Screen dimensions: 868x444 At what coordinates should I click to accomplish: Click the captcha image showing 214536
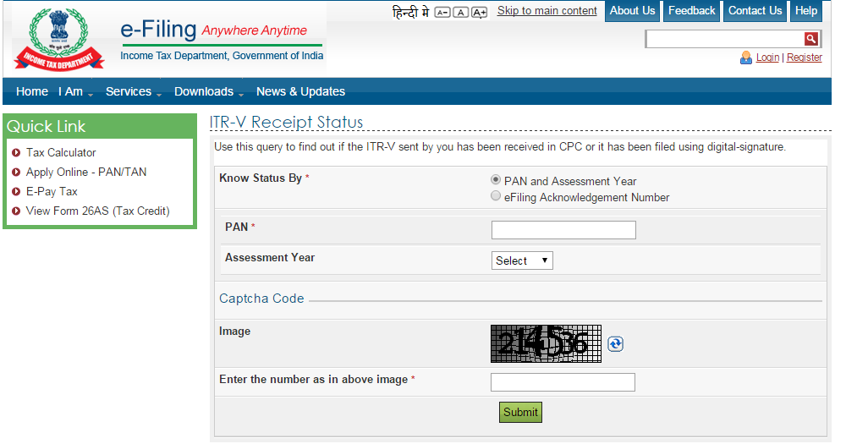point(546,344)
